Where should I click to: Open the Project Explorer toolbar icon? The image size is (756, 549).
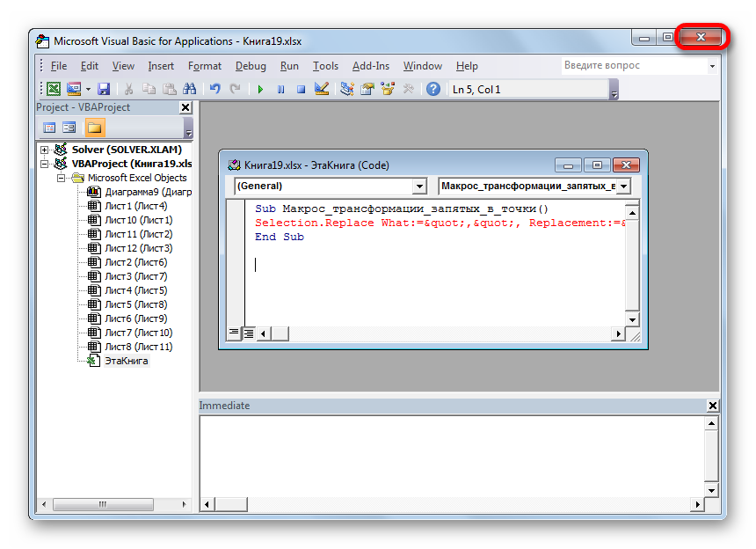pos(346,89)
